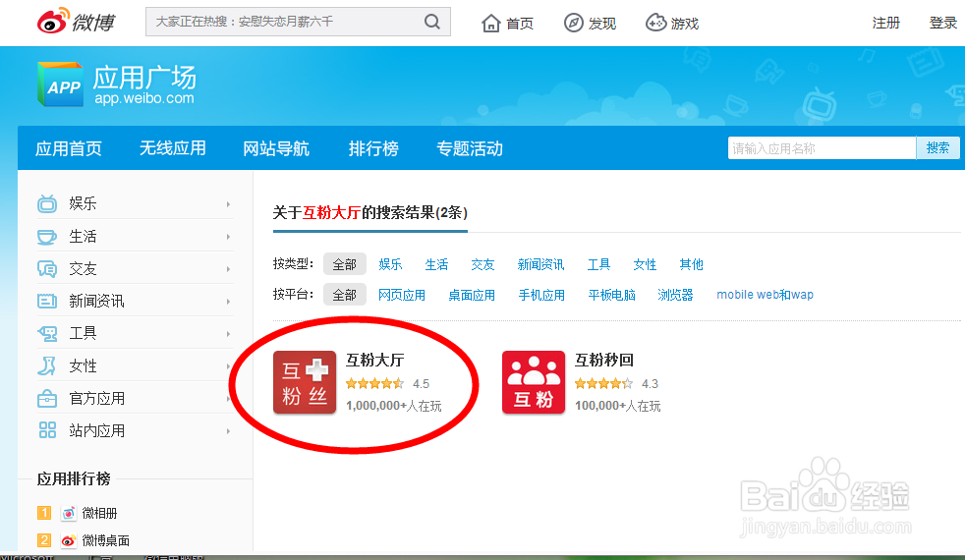965x560 pixels.
Task: Filter by platform 网页应用
Action: point(401,295)
